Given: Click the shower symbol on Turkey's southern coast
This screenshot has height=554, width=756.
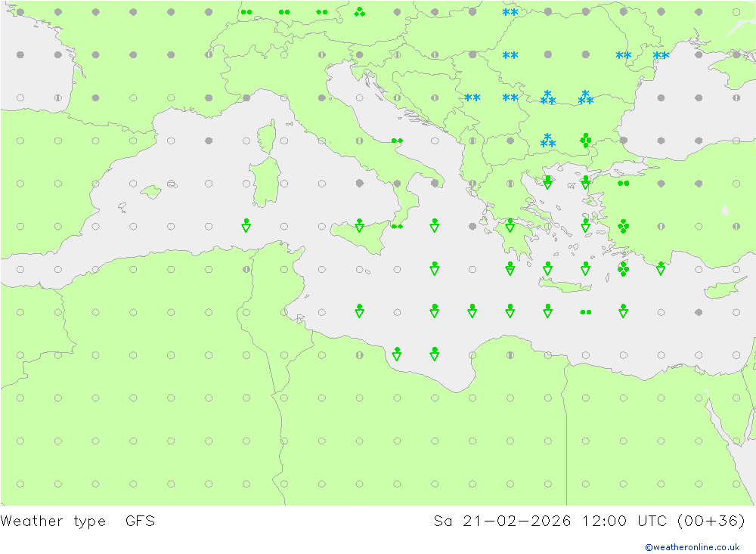Looking at the screenshot, I should [x=661, y=268].
